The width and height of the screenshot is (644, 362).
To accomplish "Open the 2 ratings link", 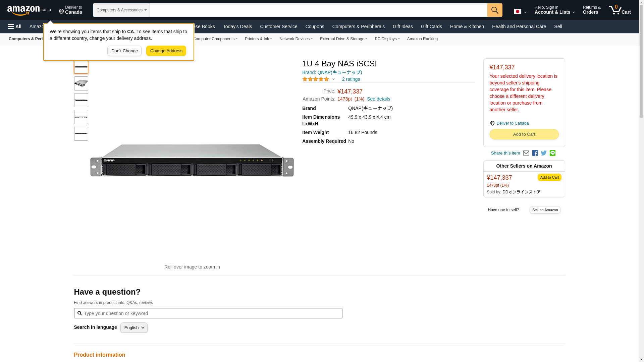I will pos(351,79).
